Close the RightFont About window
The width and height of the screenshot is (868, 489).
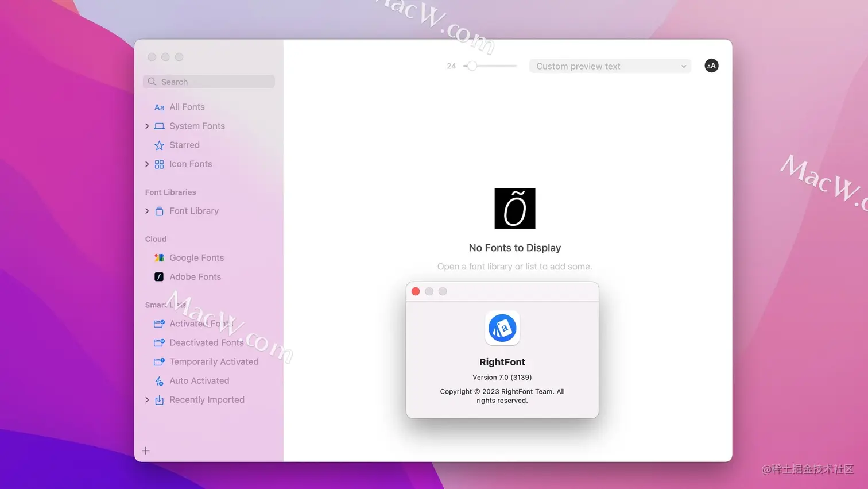click(x=416, y=291)
